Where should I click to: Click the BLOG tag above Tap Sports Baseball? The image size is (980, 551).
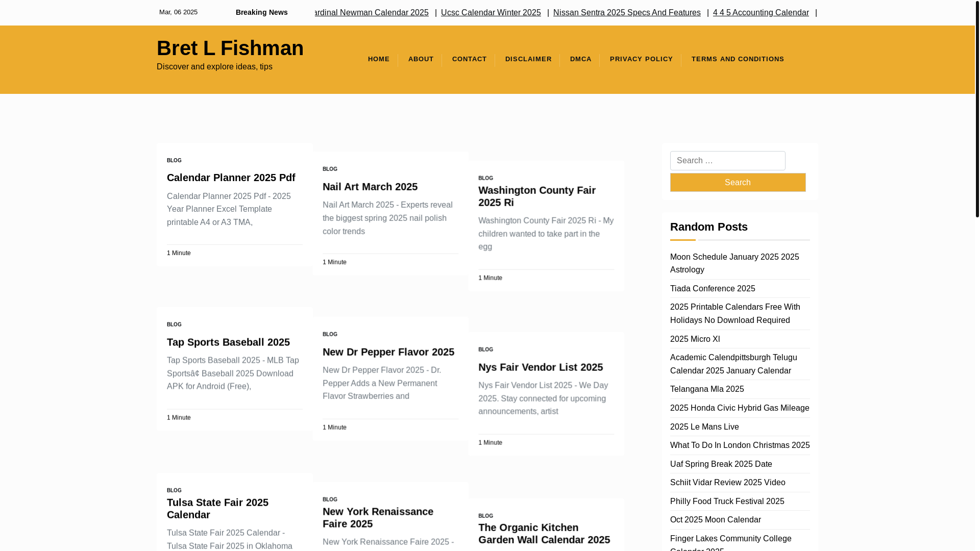pos(174,324)
